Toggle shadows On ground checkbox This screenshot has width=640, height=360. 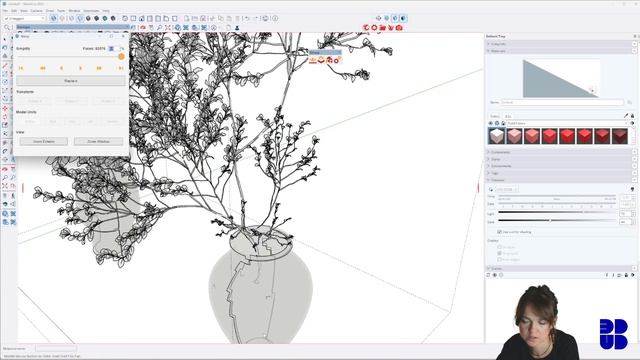point(499,253)
